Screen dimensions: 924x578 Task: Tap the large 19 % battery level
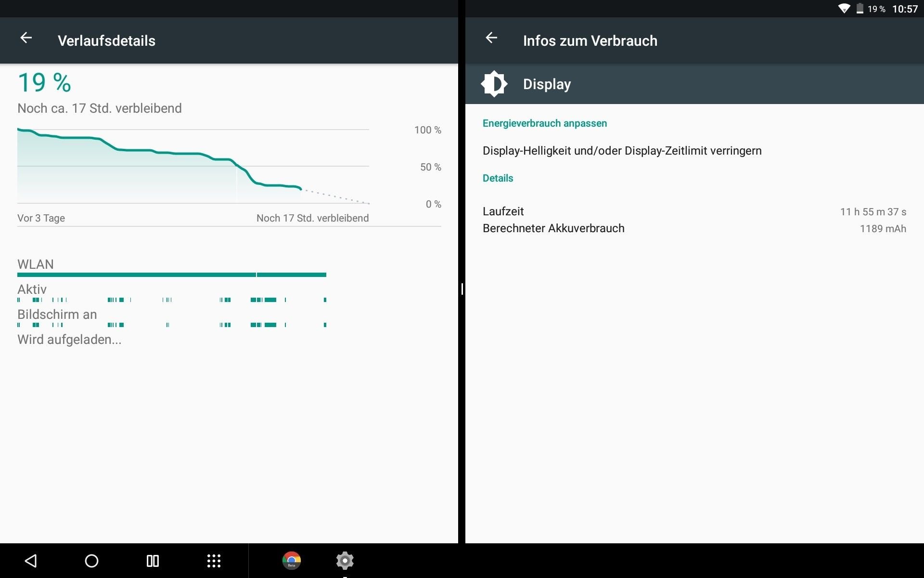pyautogui.click(x=44, y=82)
